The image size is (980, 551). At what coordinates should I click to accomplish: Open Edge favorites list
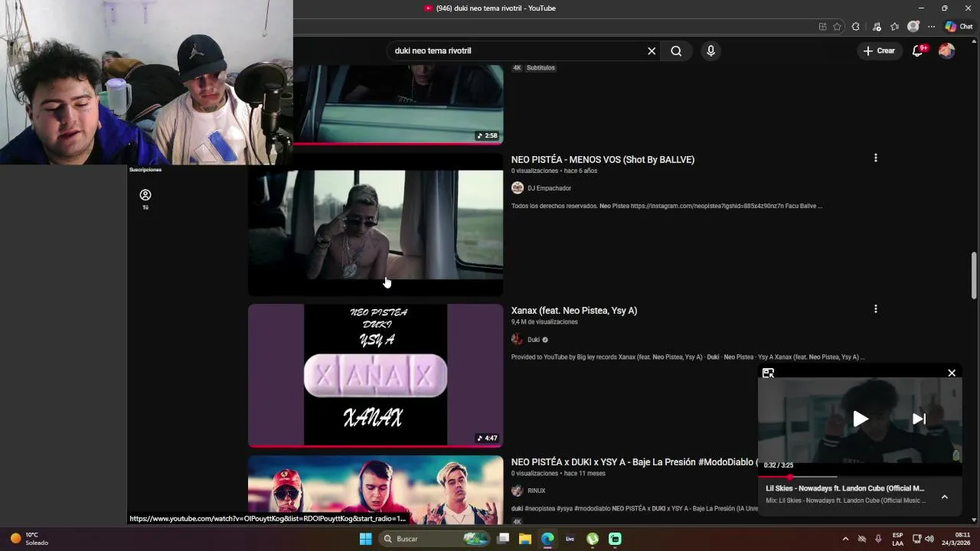pyautogui.click(x=894, y=26)
